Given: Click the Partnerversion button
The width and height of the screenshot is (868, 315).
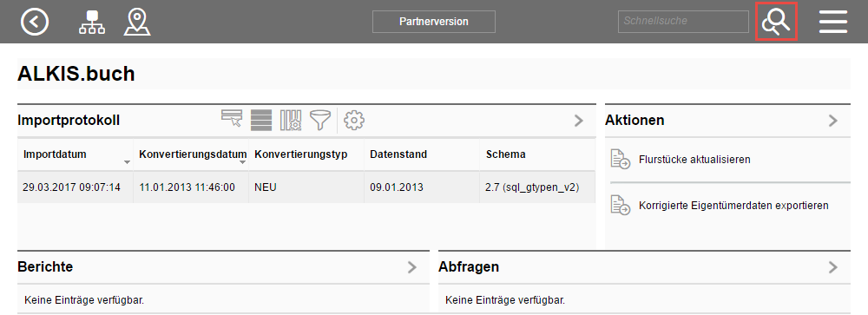Looking at the screenshot, I should pos(434,22).
